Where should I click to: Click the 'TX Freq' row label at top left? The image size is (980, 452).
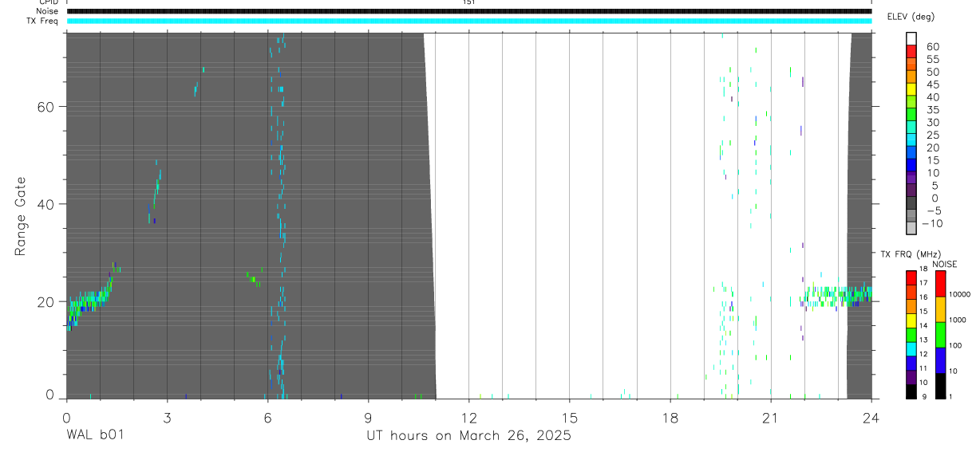pos(43,21)
